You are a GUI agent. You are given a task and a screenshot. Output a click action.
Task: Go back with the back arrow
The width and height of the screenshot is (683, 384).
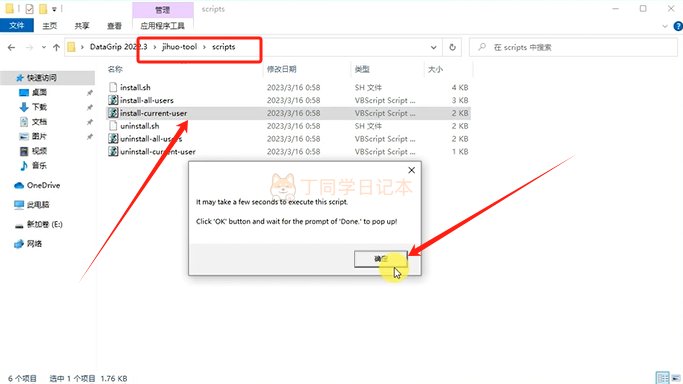click(x=12, y=47)
